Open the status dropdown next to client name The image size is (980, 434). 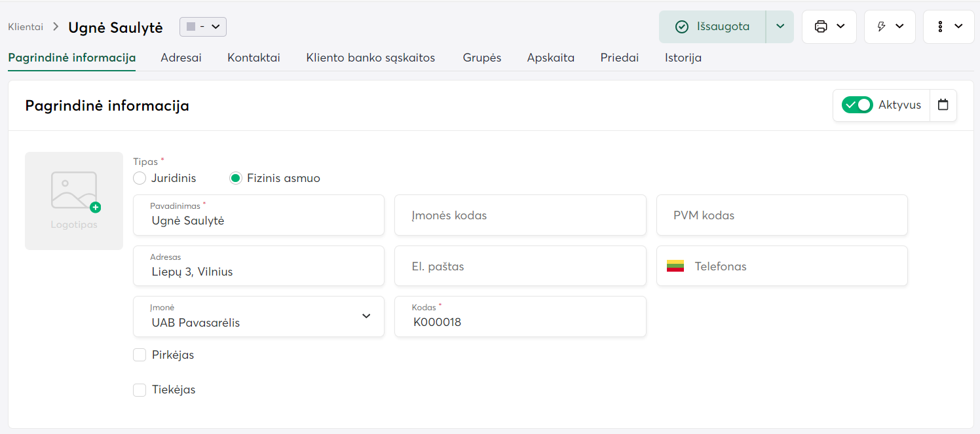click(x=203, y=27)
